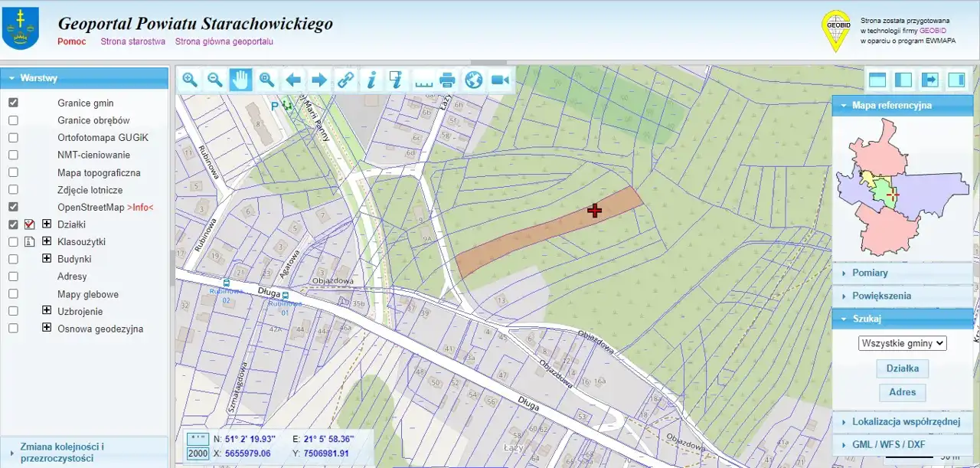Open the GML / WFS / DXF section

tap(888, 444)
